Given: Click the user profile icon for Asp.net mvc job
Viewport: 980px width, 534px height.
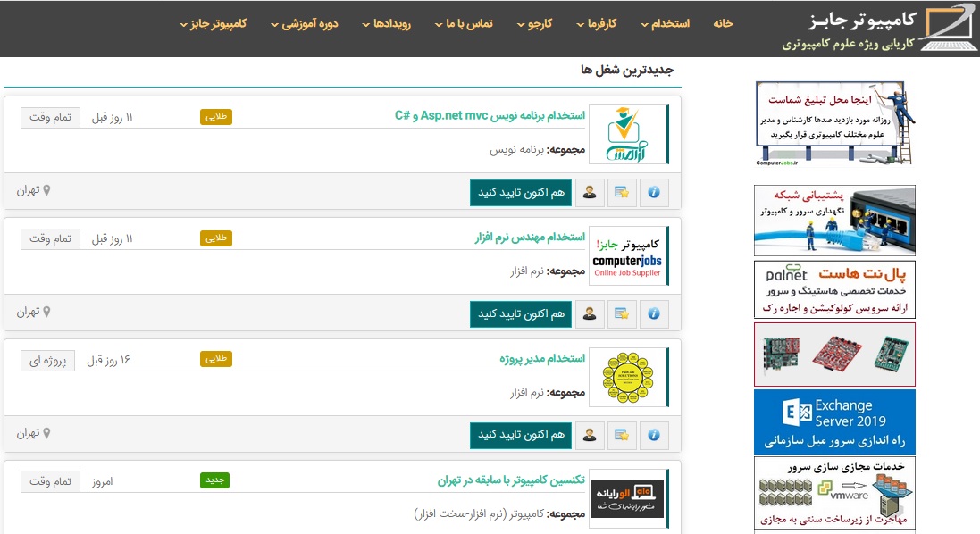Looking at the screenshot, I should coord(590,192).
